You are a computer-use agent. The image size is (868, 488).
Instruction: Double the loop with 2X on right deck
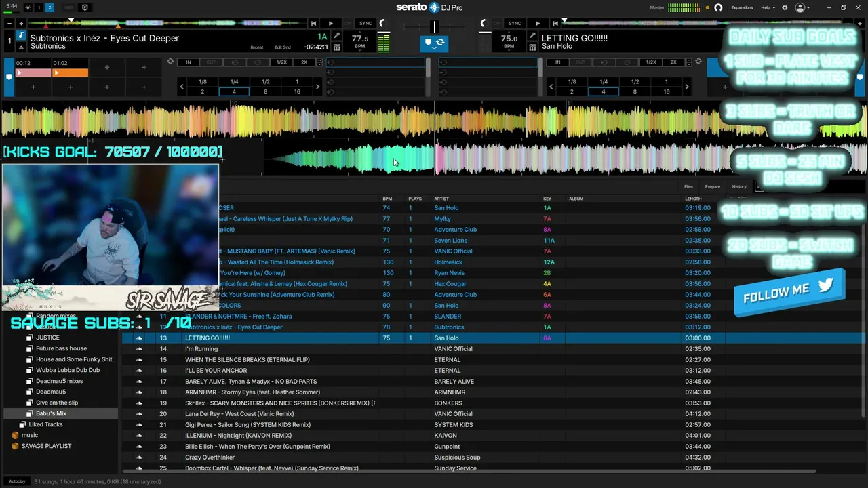click(673, 62)
